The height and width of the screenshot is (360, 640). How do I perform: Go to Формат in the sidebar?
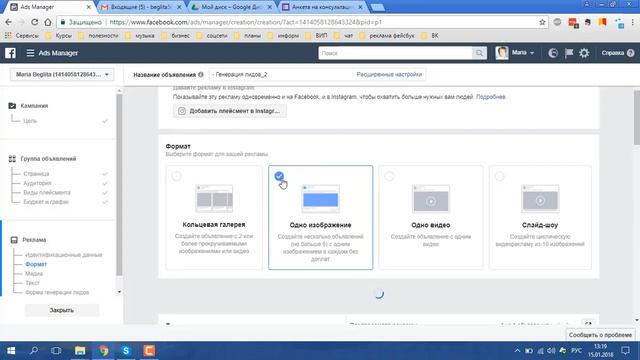[36, 264]
